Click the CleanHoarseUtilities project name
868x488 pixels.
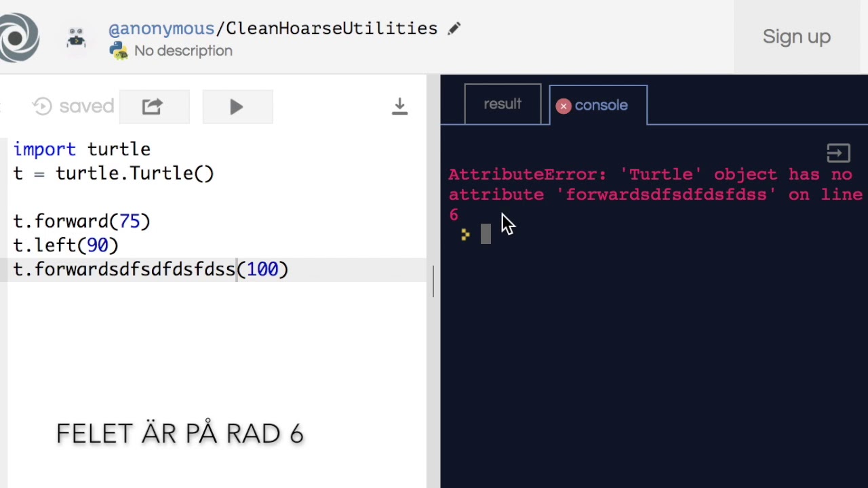point(332,28)
